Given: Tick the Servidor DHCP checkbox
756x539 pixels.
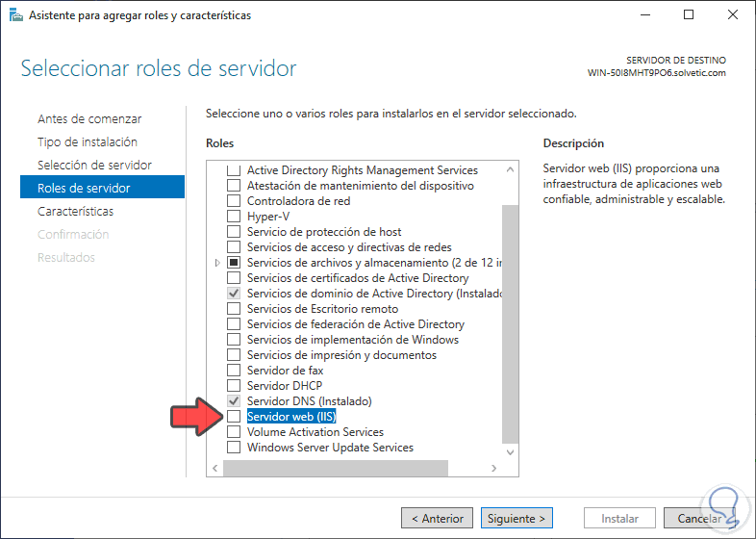Looking at the screenshot, I should [234, 386].
